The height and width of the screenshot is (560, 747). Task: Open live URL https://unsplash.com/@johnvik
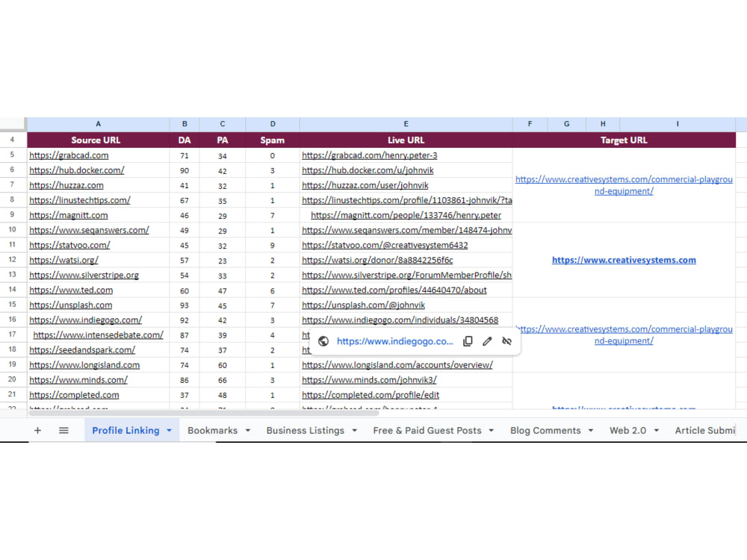pyautogui.click(x=364, y=305)
